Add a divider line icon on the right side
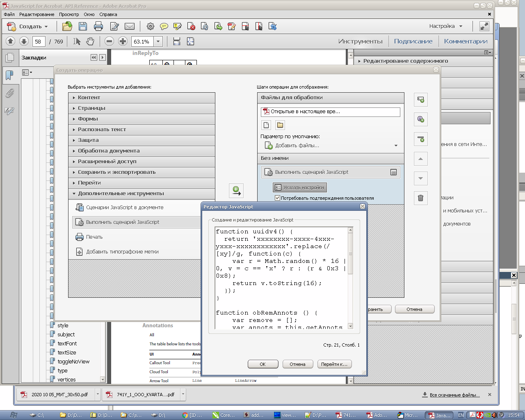Screen dimensions: 525x420 tap(420, 139)
